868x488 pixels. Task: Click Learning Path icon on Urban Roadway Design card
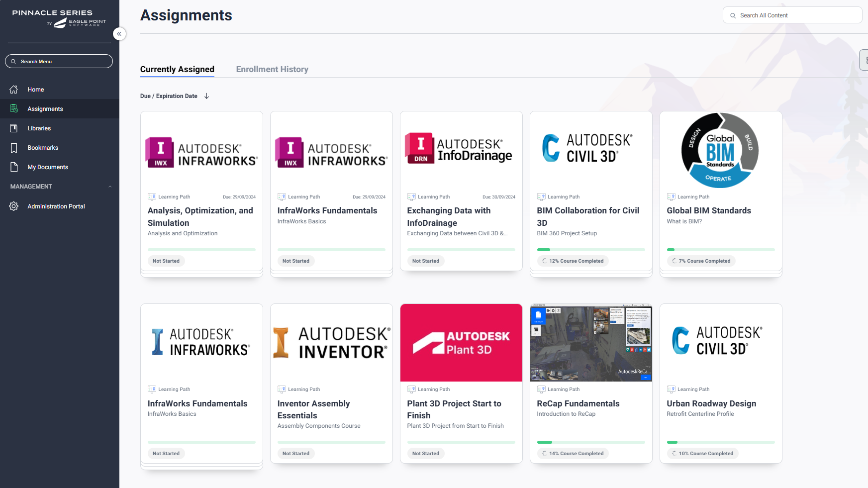pos(671,390)
